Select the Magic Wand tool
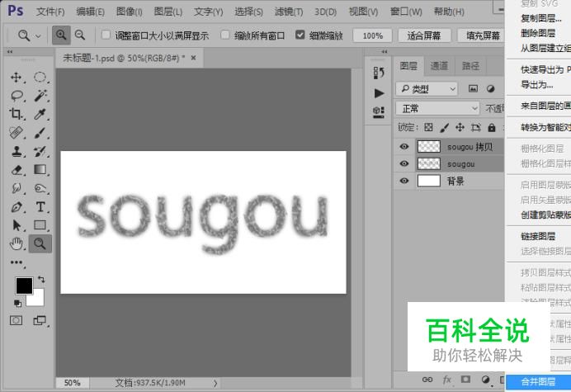Image resolution: width=571 pixels, height=392 pixels. tap(40, 96)
